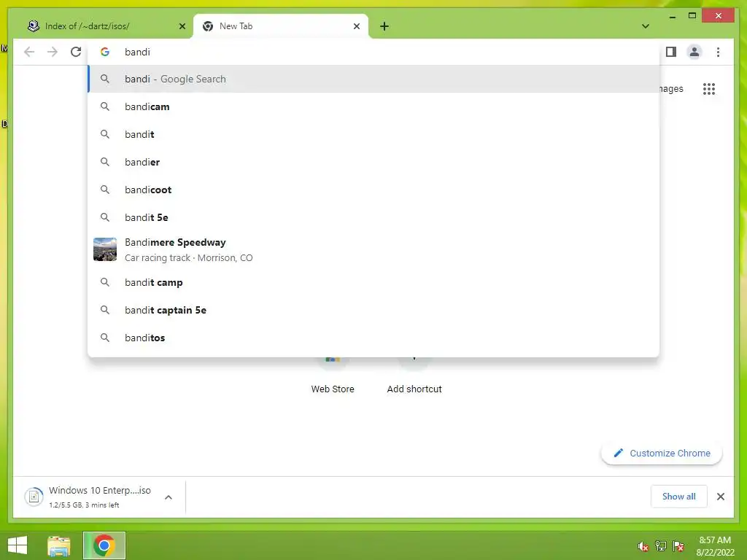Screen dimensions: 747x560
Task: Click the Customize Chrome button
Action: [662, 454]
